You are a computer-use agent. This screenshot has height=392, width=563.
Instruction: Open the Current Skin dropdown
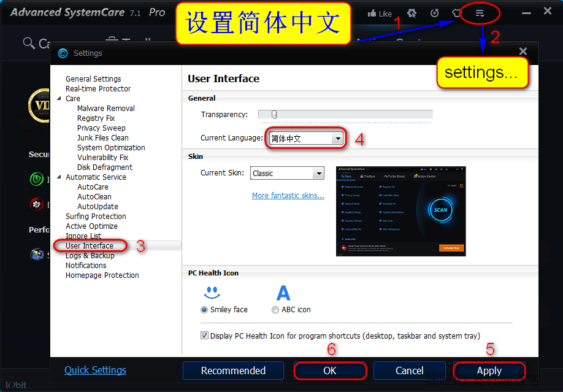pyautogui.click(x=287, y=173)
